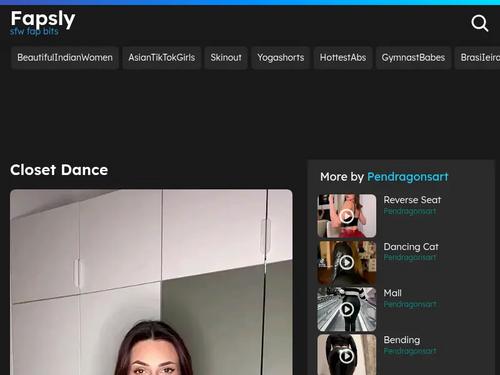
Task: Click Pendragonsart author under Dancing Cat
Action: [x=410, y=257]
